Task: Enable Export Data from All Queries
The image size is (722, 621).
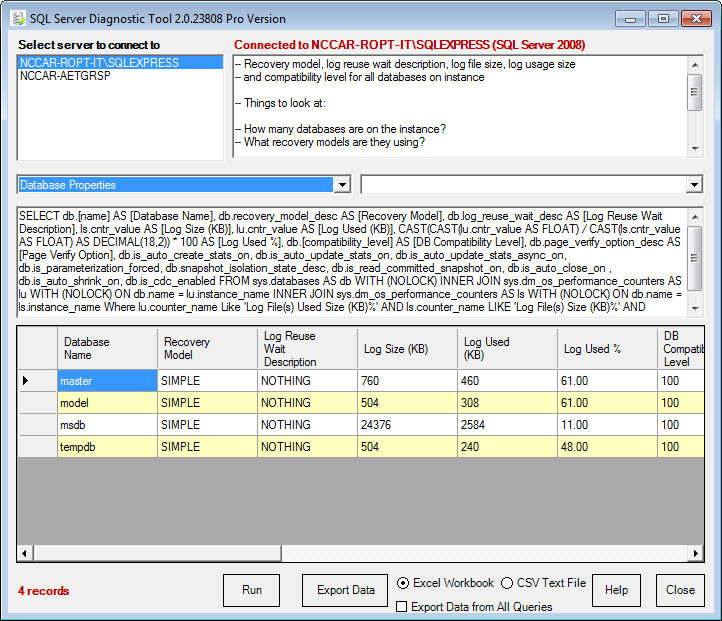Action: pos(402,607)
